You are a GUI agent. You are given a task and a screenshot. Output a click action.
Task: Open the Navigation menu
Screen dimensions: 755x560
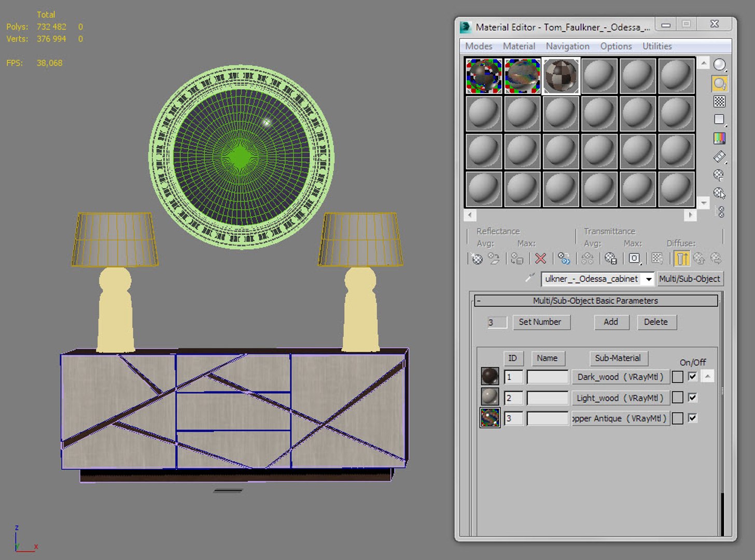click(567, 46)
